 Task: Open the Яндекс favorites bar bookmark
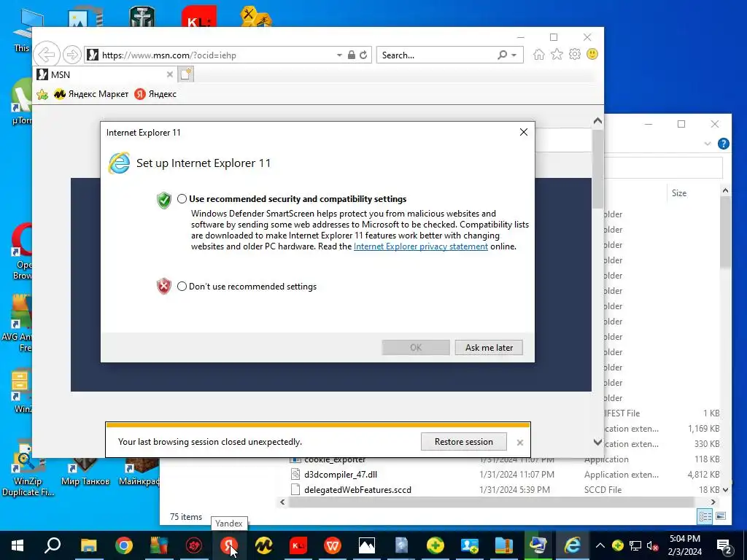(x=155, y=94)
